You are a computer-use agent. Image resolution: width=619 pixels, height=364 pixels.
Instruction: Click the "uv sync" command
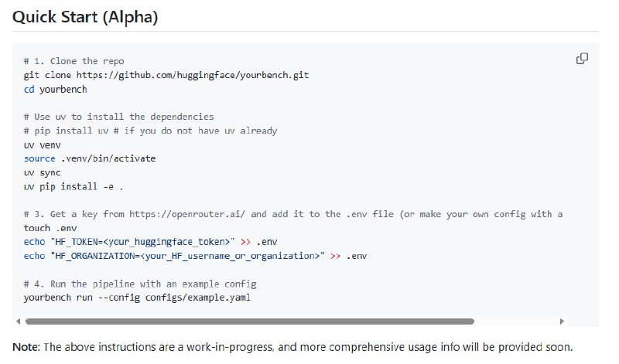tap(42, 172)
